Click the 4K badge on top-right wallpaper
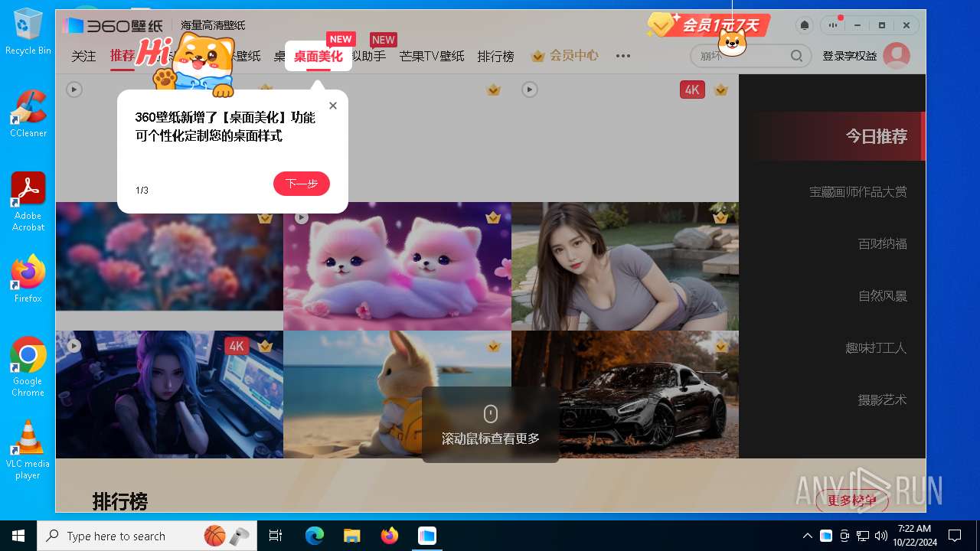The image size is (980, 551). [692, 90]
